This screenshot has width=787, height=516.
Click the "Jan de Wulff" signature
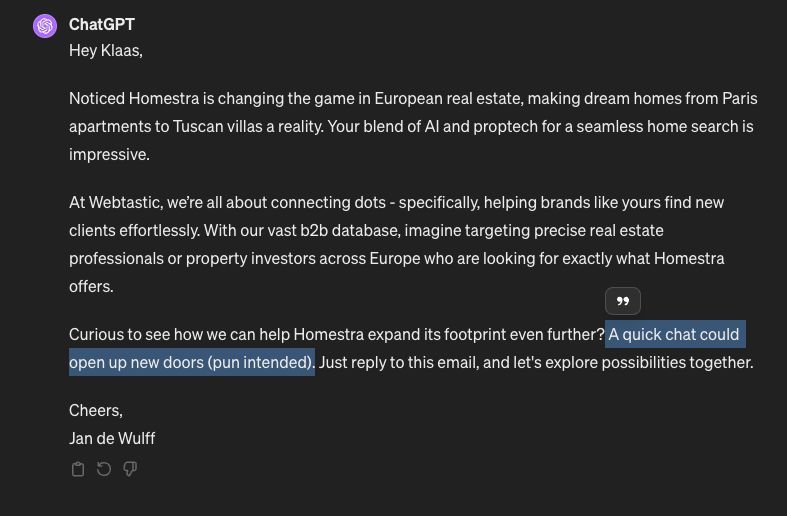112,438
